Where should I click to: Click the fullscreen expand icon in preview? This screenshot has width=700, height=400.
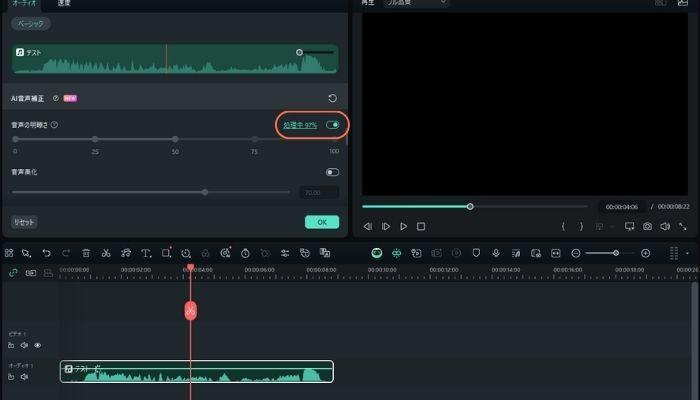click(x=683, y=227)
